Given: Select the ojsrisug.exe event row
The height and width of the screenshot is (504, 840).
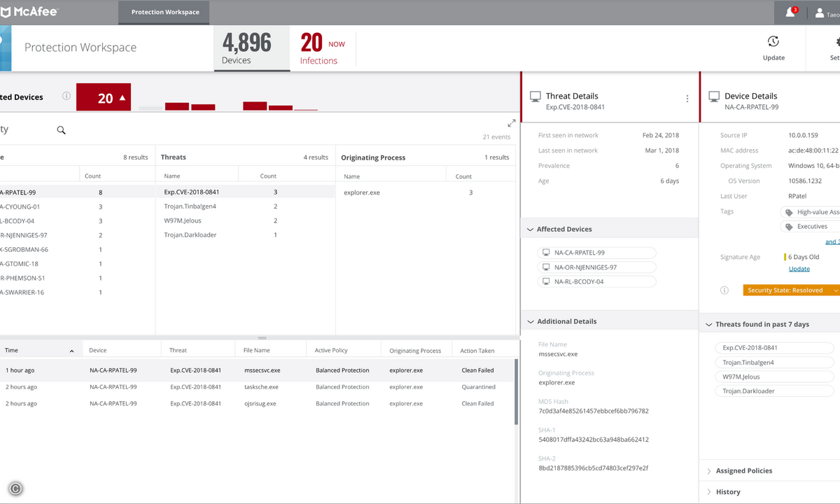Looking at the screenshot, I should (257, 404).
